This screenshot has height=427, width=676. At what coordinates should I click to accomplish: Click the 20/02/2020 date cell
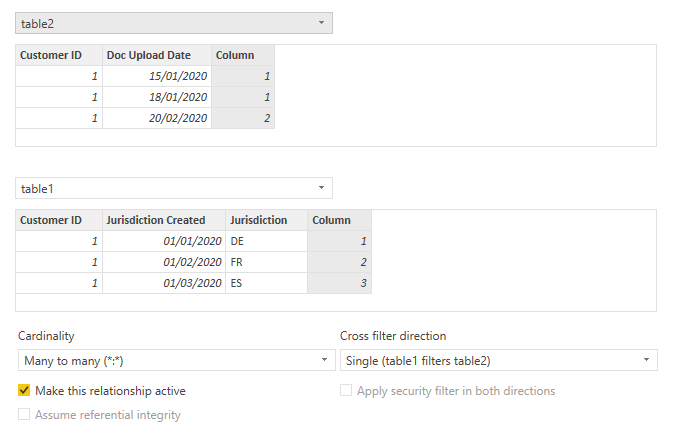pos(157,118)
